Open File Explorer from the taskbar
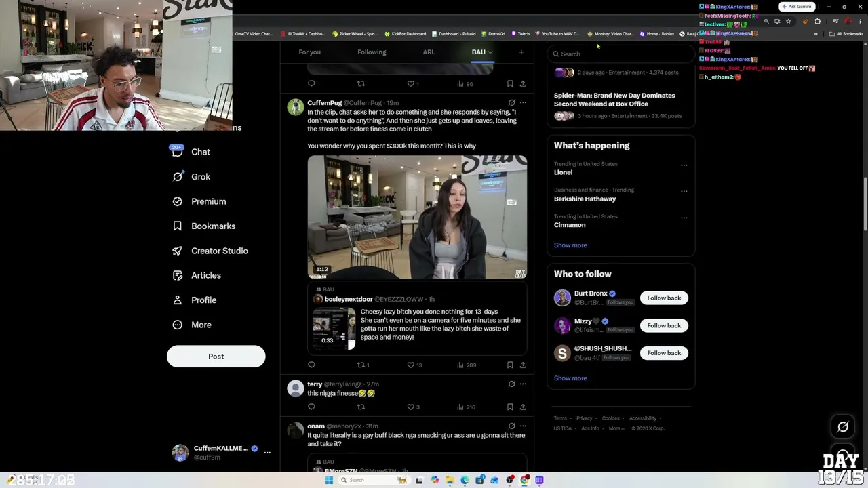 pos(450,480)
